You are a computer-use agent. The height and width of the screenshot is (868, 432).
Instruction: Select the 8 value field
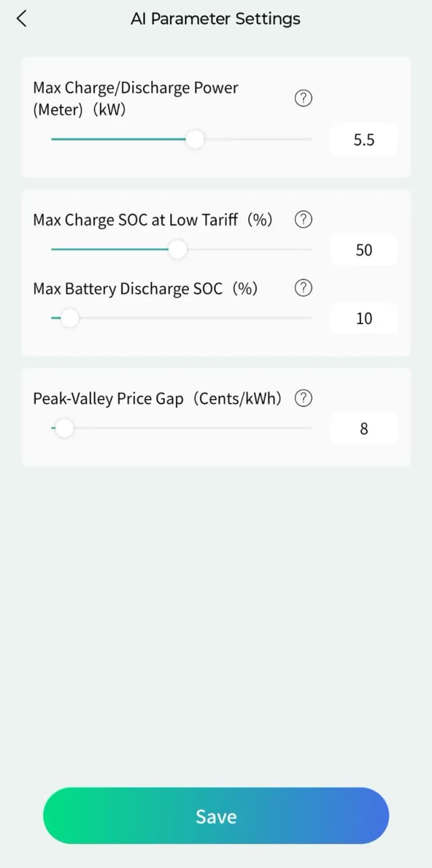[x=363, y=428]
